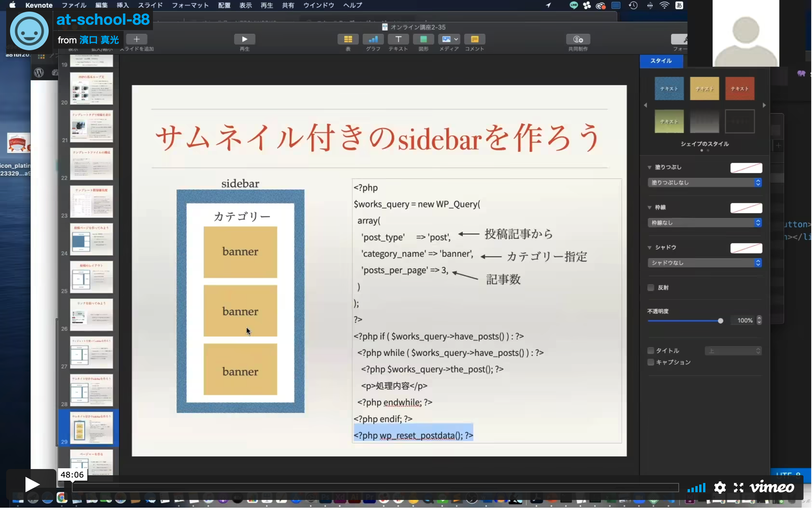Open the 枠線なし border dropdown

pos(705,223)
